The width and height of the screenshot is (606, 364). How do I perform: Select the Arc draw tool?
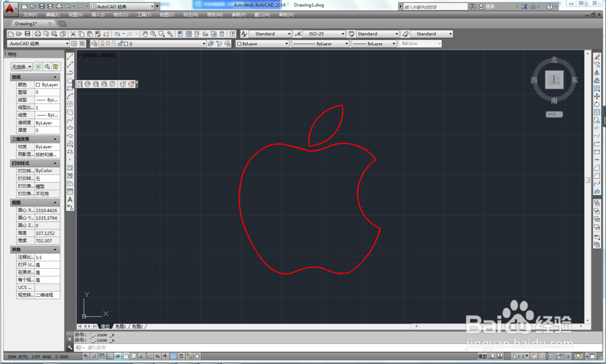click(70, 96)
